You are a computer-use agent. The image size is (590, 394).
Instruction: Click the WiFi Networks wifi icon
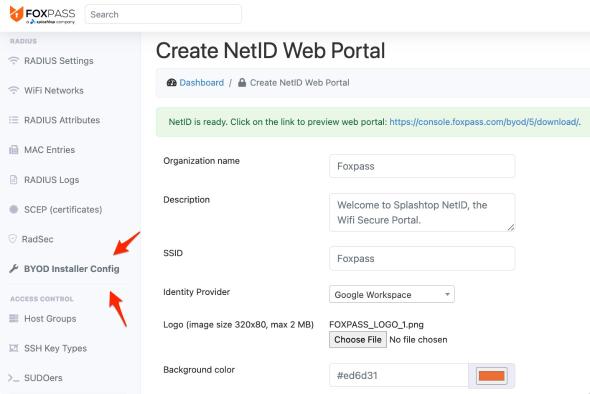(14, 90)
